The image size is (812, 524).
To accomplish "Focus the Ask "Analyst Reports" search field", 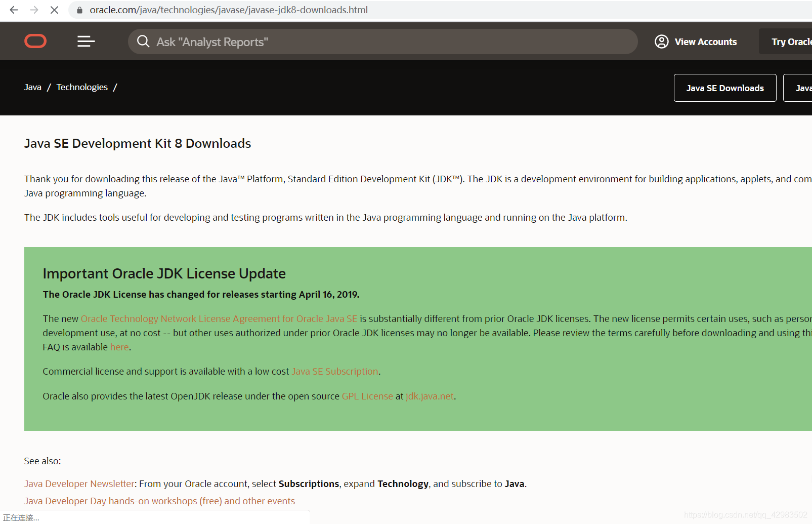I will (x=382, y=42).
